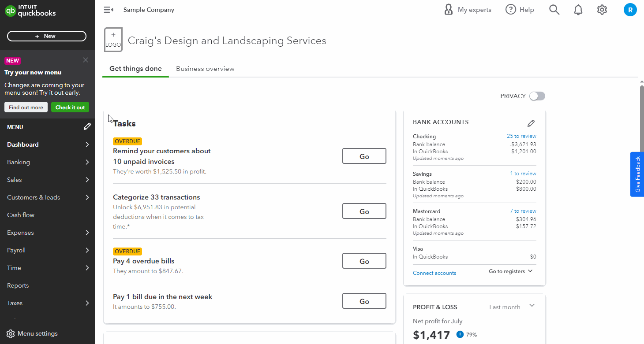Open the search magnifier icon
The height and width of the screenshot is (344, 644).
(554, 10)
